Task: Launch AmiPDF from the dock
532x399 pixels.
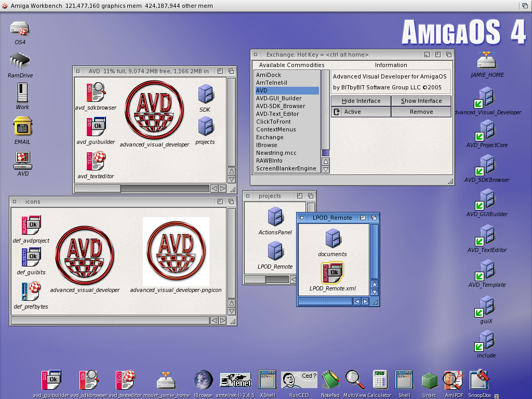Action: click(x=454, y=380)
